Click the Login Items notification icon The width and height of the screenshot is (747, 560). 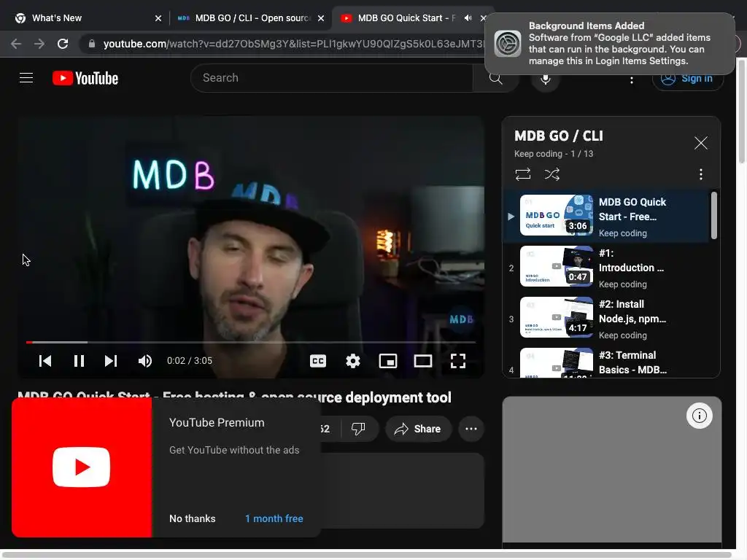pyautogui.click(x=508, y=43)
